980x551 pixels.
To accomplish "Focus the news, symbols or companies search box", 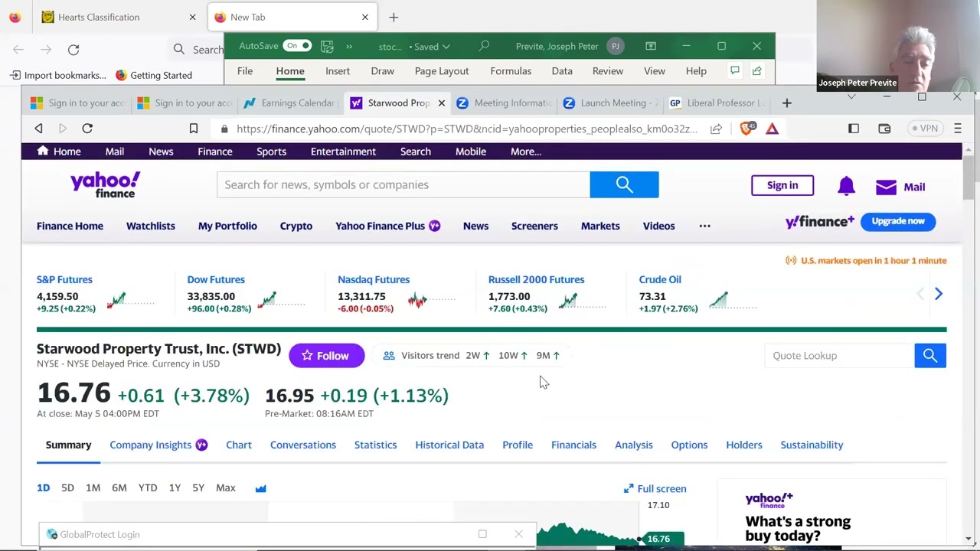I will [403, 184].
